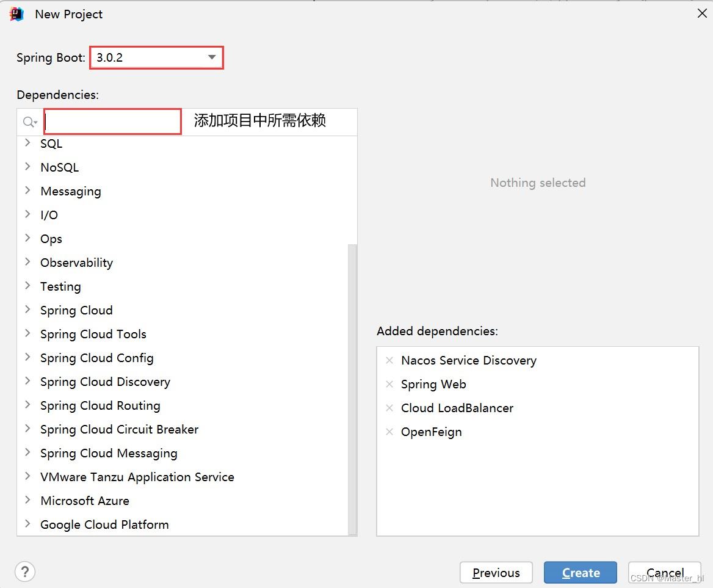Open the help question mark
This screenshot has width=713, height=588.
pos(25,572)
